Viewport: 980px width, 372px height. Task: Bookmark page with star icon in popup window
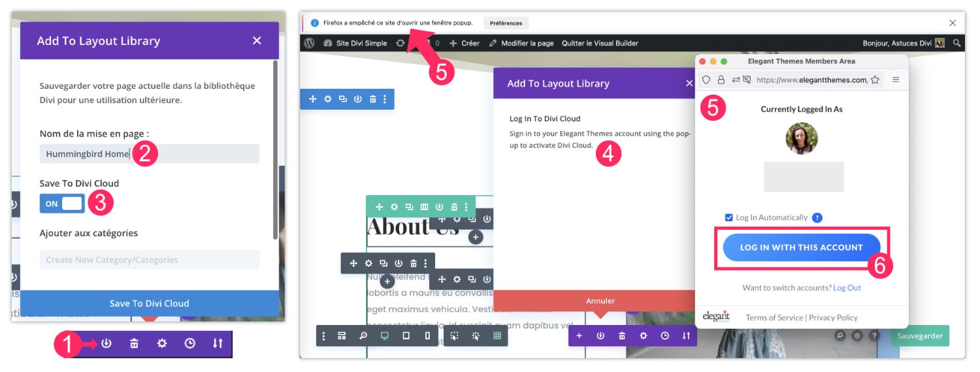pos(875,80)
